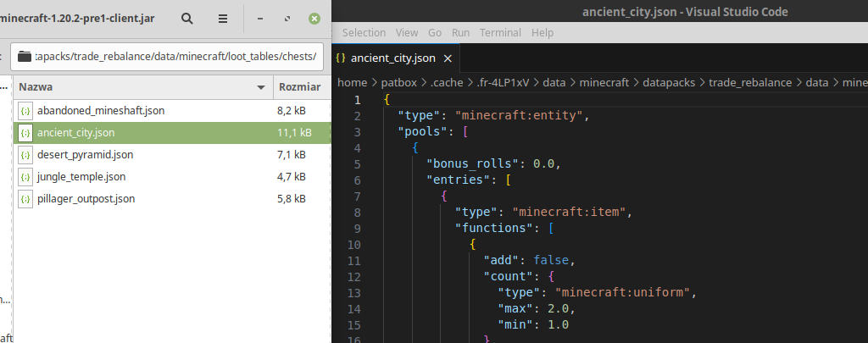Click the abandoned_mineshaft.json file icon
The width and height of the screenshot is (868, 343).
[25, 110]
